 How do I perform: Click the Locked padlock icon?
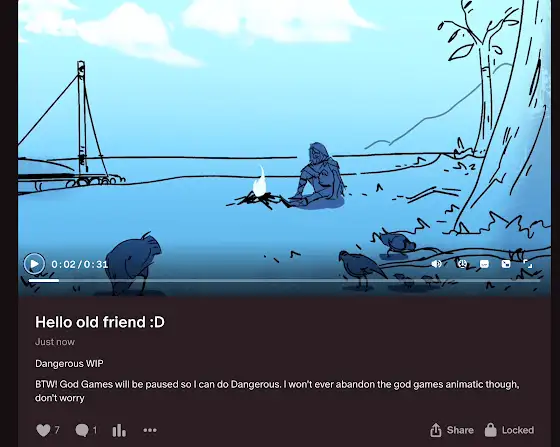point(491,430)
